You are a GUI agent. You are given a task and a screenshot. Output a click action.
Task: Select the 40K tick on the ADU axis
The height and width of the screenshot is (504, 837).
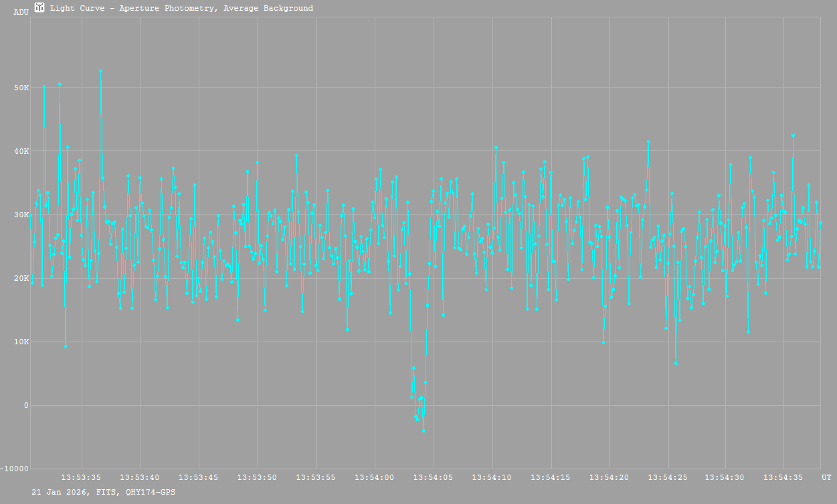[21, 151]
